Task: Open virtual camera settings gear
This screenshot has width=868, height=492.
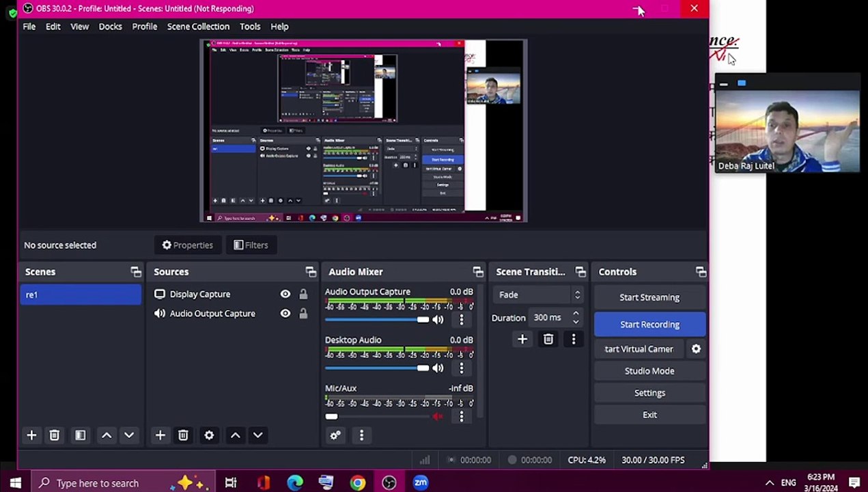Action: click(696, 349)
